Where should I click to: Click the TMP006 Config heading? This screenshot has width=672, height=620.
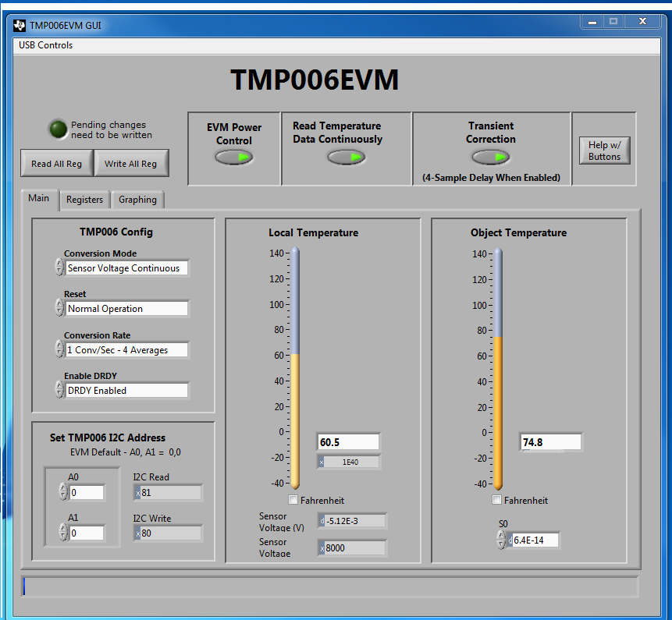point(116,232)
